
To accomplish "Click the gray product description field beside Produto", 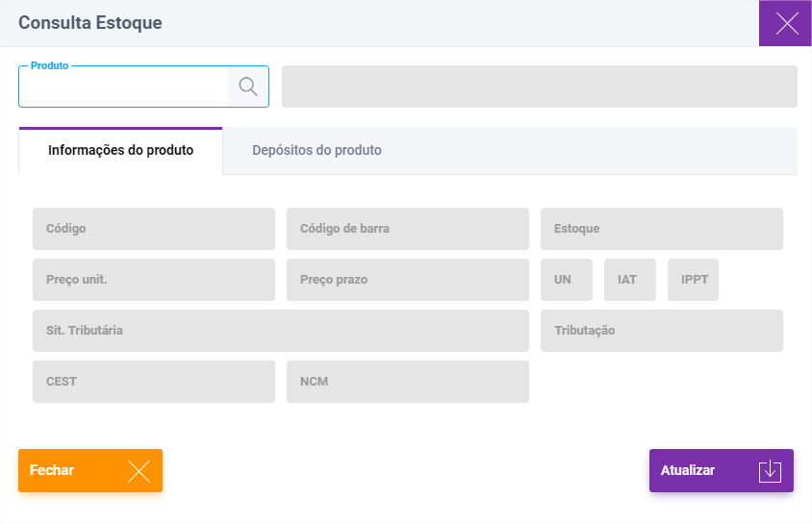I will (x=540, y=87).
